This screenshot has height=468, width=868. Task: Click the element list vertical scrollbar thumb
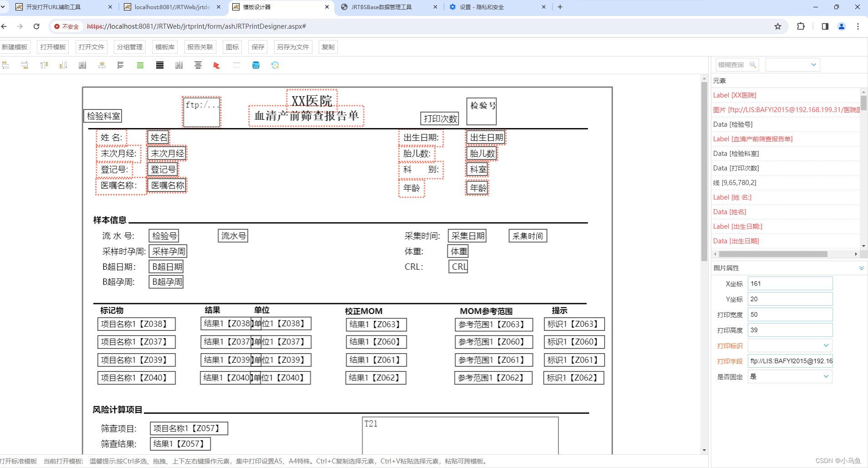[x=863, y=102]
